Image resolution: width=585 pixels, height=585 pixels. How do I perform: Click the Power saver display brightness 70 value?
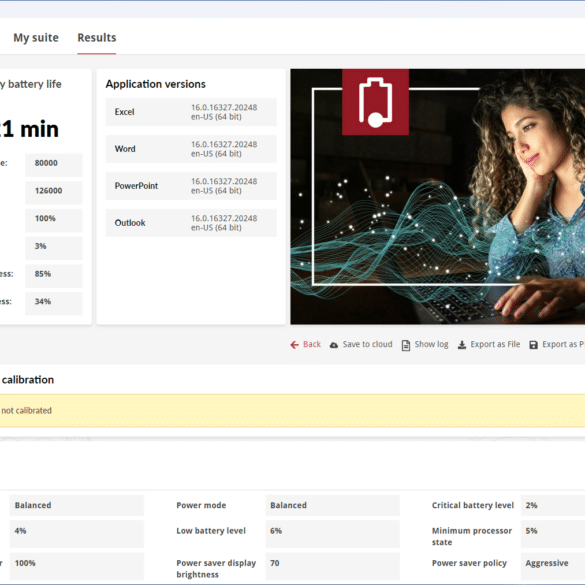point(332,567)
